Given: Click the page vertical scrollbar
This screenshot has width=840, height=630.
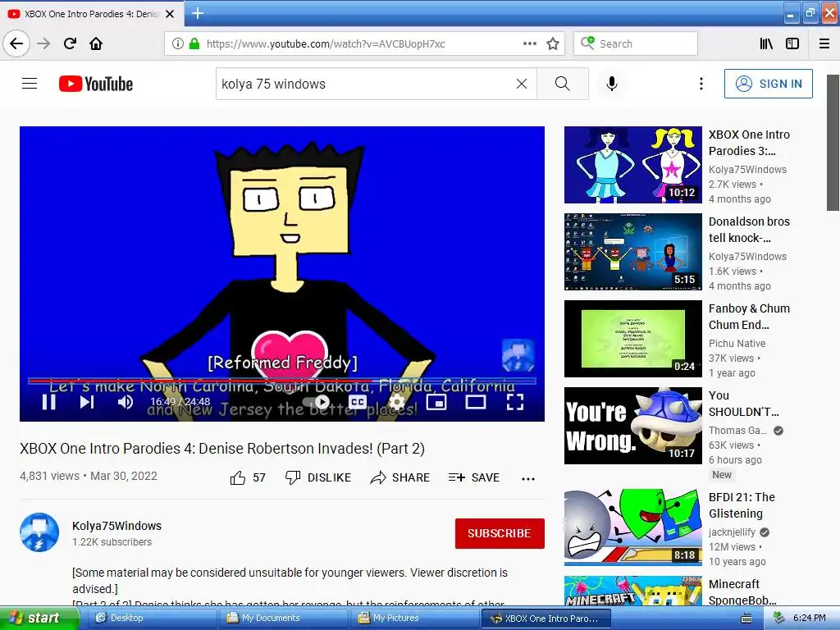Looking at the screenshot, I should (x=833, y=143).
